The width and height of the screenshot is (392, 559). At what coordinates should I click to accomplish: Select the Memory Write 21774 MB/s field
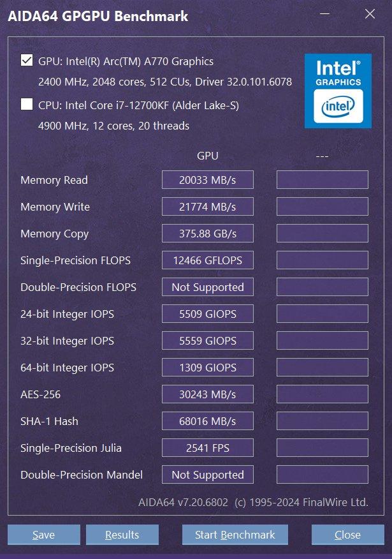point(208,206)
